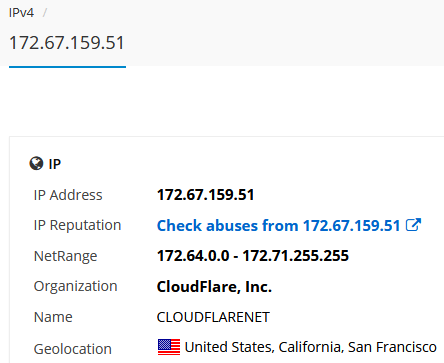This screenshot has height=363, width=444.
Task: Select the bold IP address value 172.67.159.51
Action: (206, 195)
